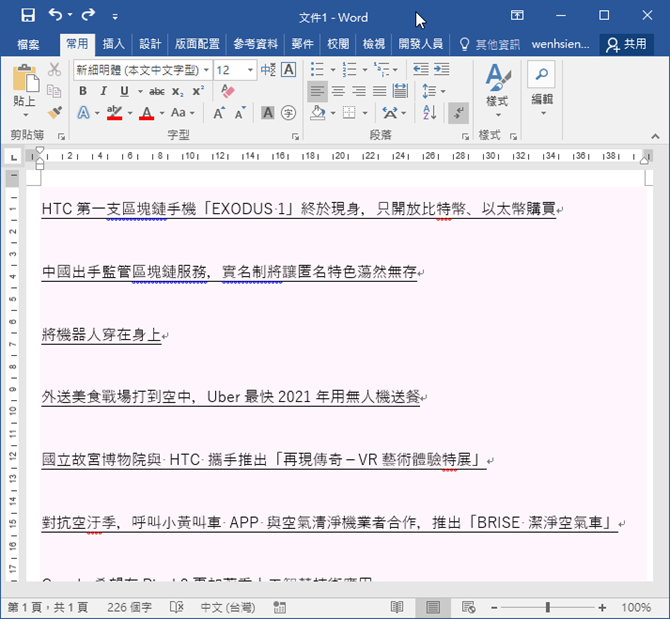The height and width of the screenshot is (619, 670).
Task: Align text right
Action: click(359, 91)
